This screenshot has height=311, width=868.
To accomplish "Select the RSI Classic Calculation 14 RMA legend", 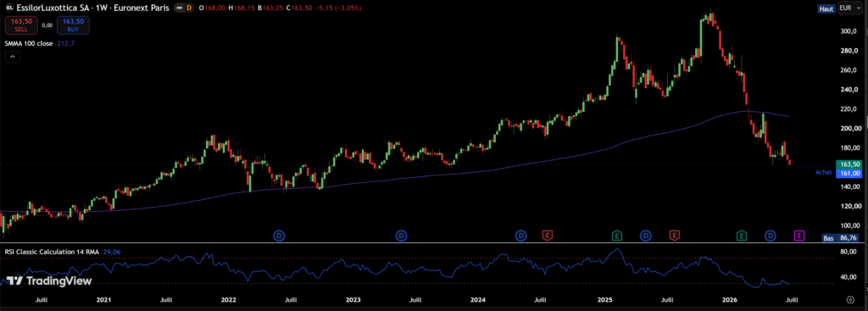I will pos(52,251).
